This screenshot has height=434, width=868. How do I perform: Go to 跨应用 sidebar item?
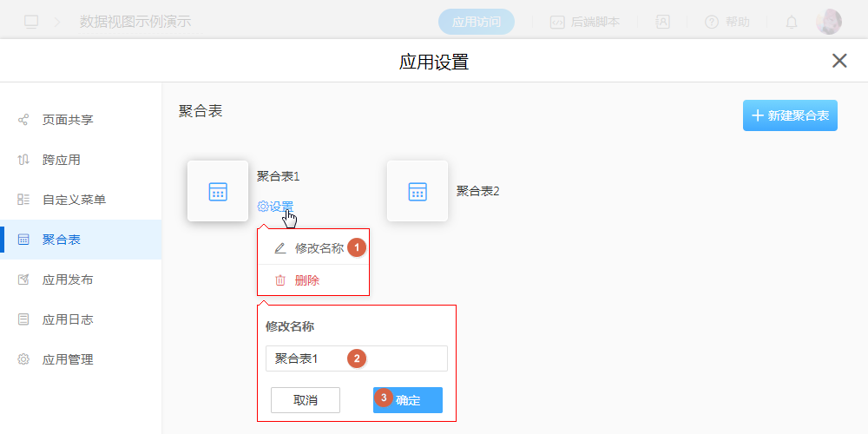point(62,160)
